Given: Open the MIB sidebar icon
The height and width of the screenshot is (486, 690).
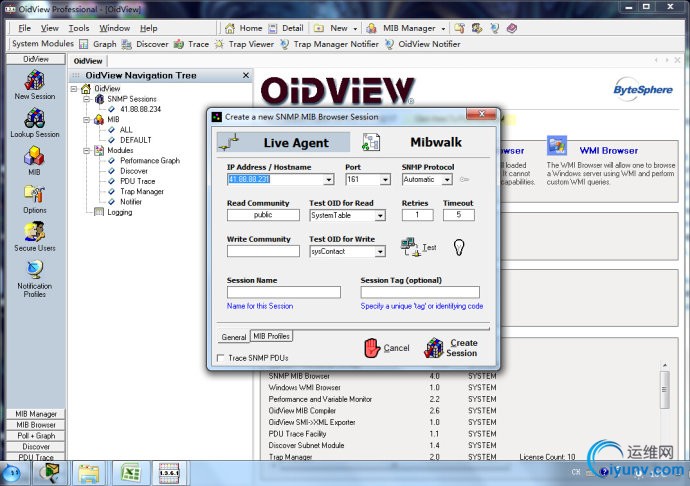Looking at the screenshot, I should tap(34, 160).
